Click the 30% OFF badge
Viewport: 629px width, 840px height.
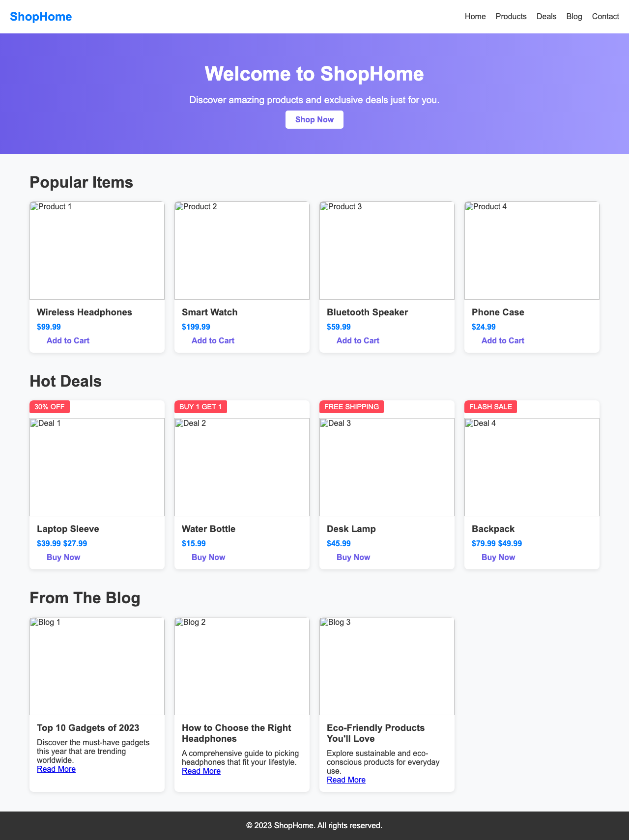click(49, 407)
